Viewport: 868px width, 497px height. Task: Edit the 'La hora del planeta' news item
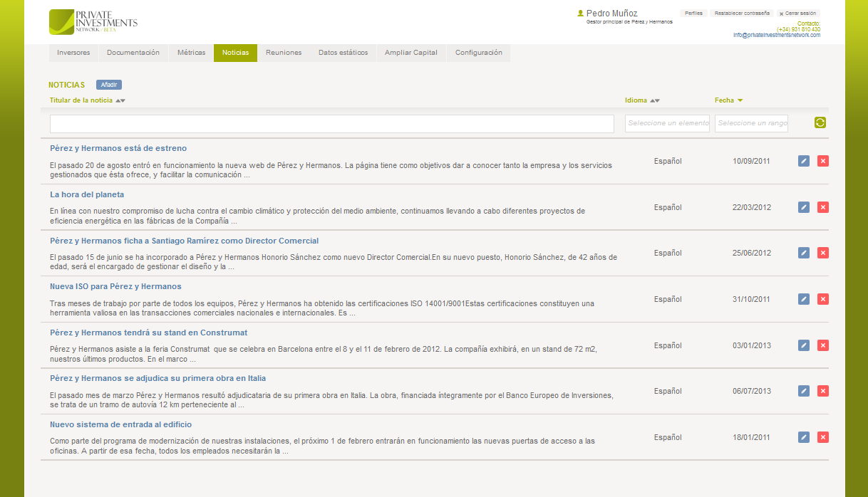[804, 207]
